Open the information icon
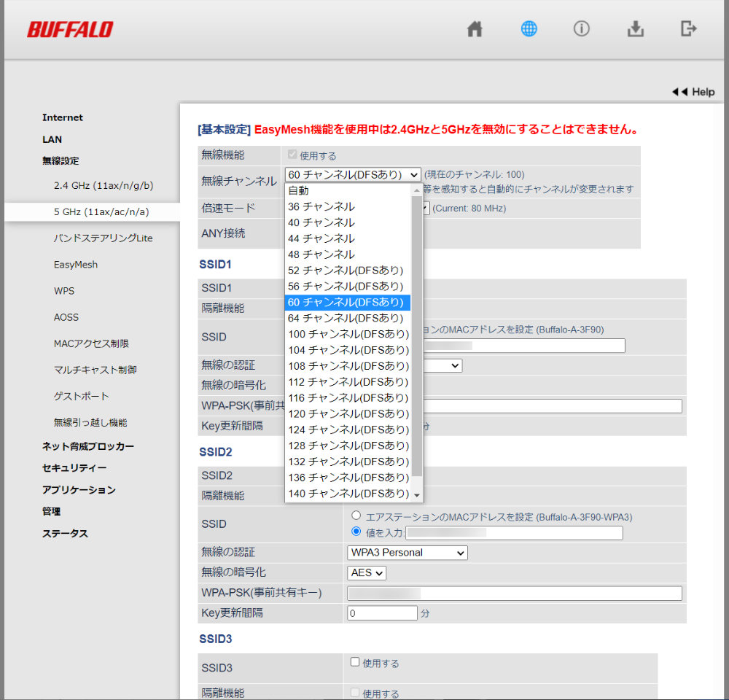The width and height of the screenshot is (729, 700). pos(581,29)
